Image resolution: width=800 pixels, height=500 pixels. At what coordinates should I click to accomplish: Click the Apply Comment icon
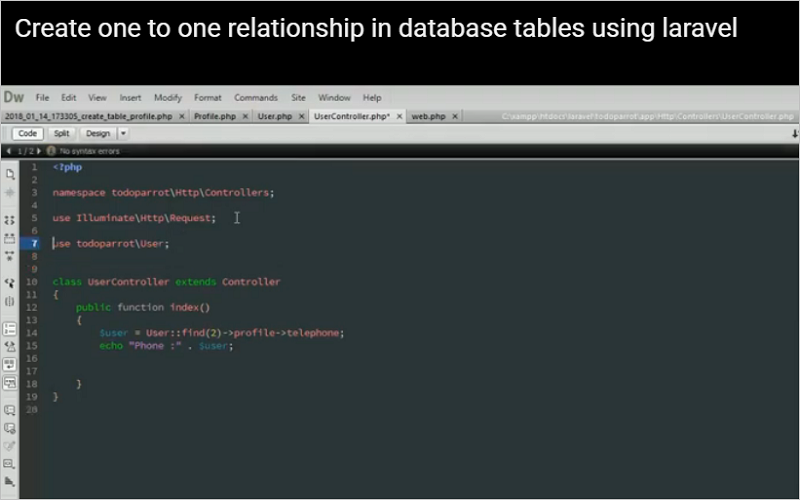(x=10, y=410)
